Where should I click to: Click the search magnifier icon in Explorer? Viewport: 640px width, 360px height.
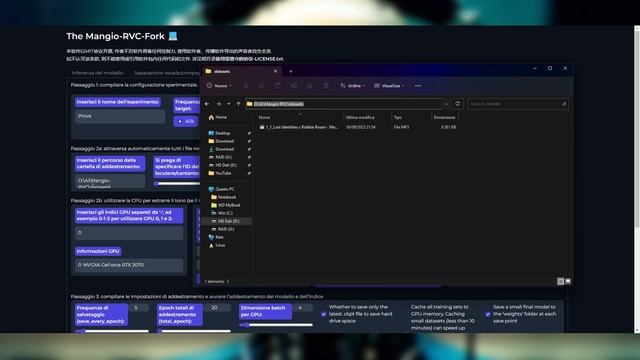click(564, 104)
